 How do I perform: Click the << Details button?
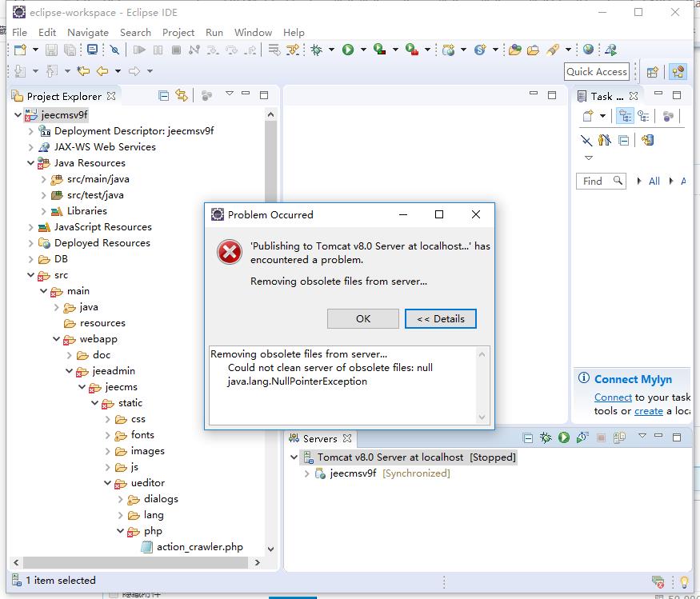point(441,318)
